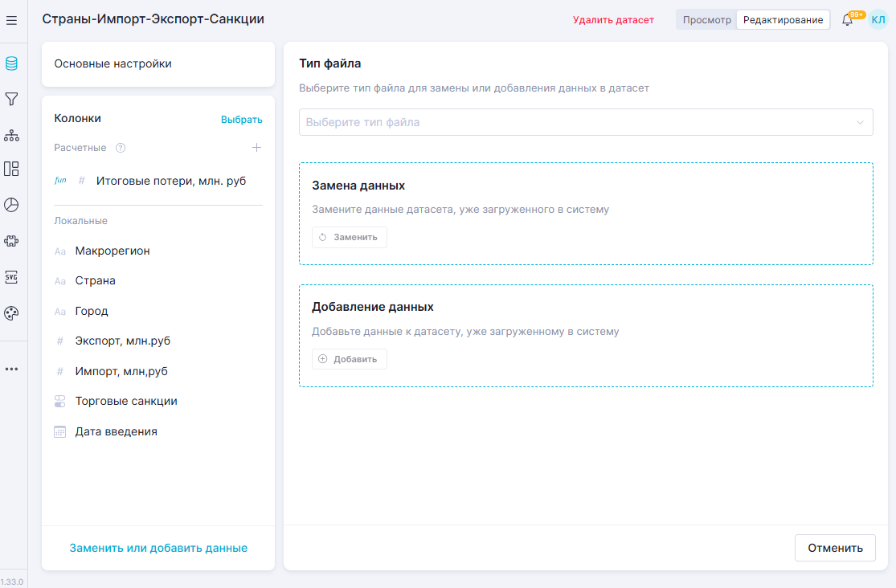Open the datasets database icon in sidebar
Screen dimensions: 896x588
pos(11,63)
